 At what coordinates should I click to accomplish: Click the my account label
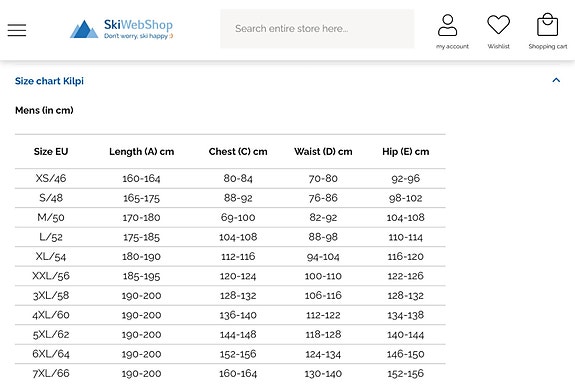pos(452,46)
